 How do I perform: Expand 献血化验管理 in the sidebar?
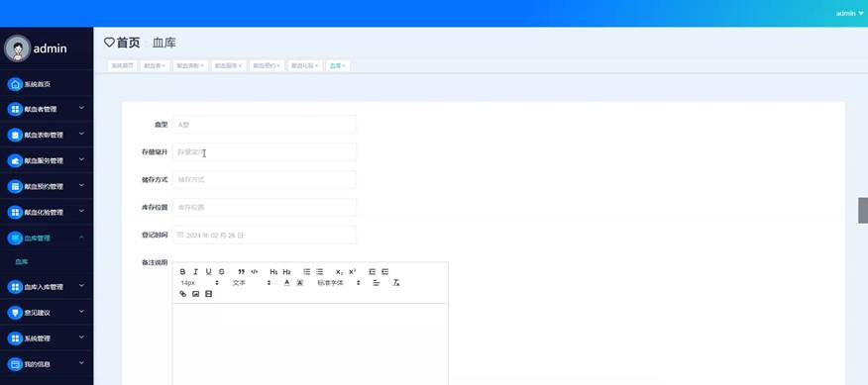(47, 212)
